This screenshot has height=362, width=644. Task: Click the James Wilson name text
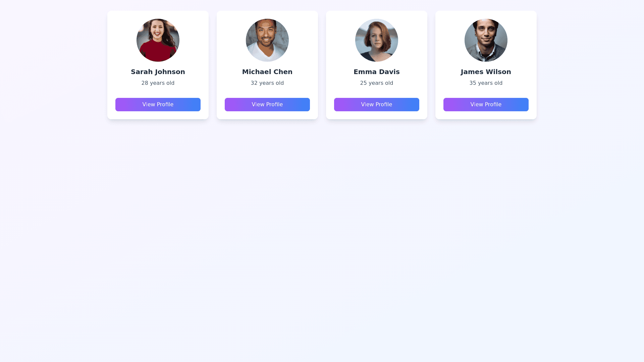click(486, 72)
